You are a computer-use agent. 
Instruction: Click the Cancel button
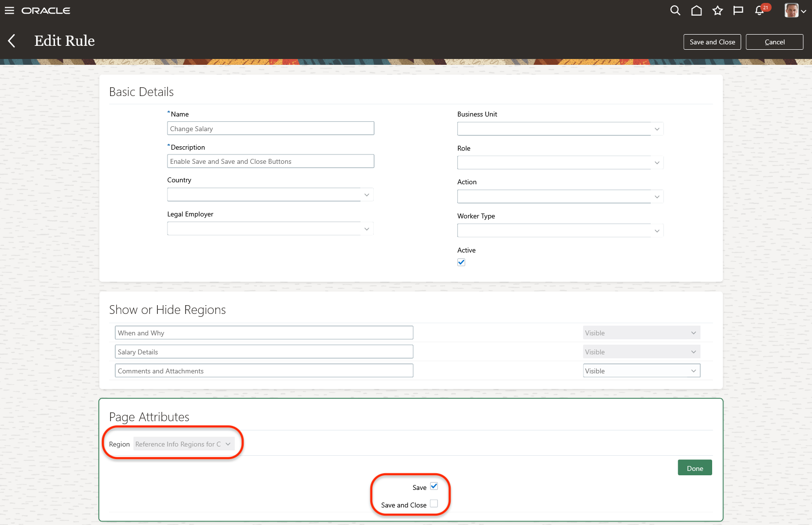click(x=774, y=42)
